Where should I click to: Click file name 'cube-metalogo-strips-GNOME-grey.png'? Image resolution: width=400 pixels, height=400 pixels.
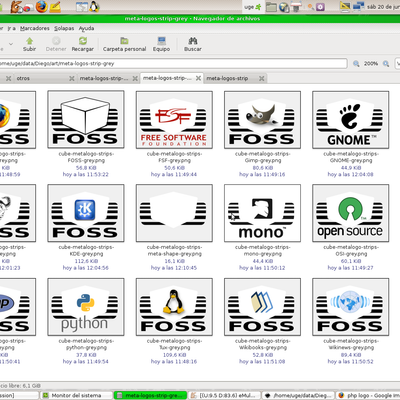click(351, 157)
